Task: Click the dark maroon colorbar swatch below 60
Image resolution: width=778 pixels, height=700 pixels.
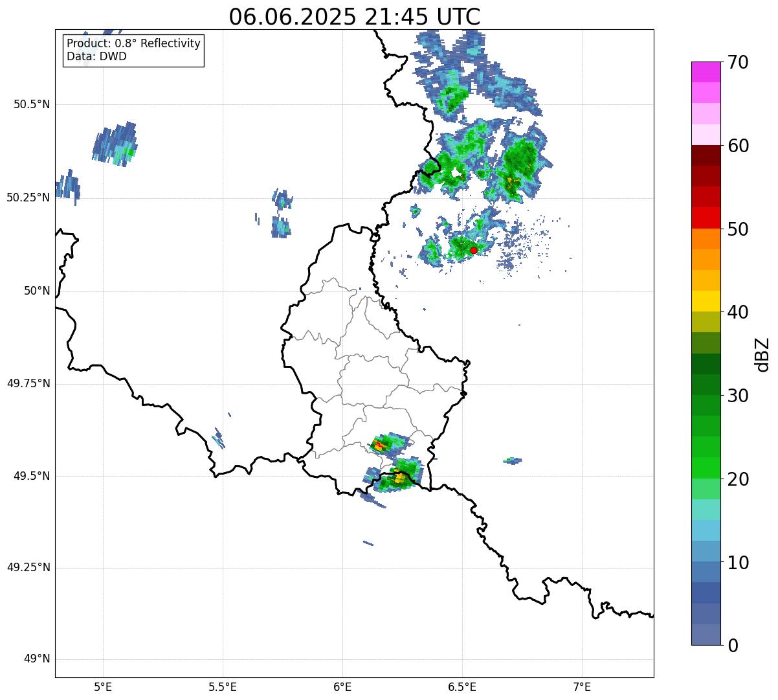Action: pyautogui.click(x=706, y=155)
